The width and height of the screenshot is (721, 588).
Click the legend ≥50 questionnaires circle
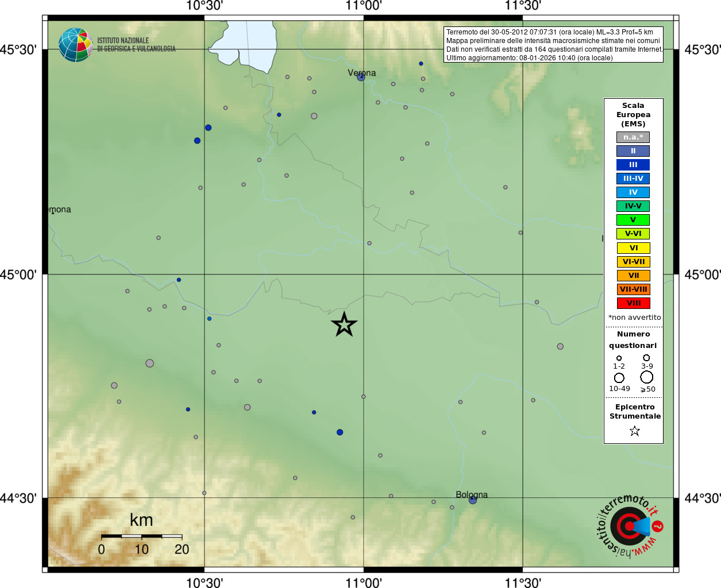click(647, 377)
